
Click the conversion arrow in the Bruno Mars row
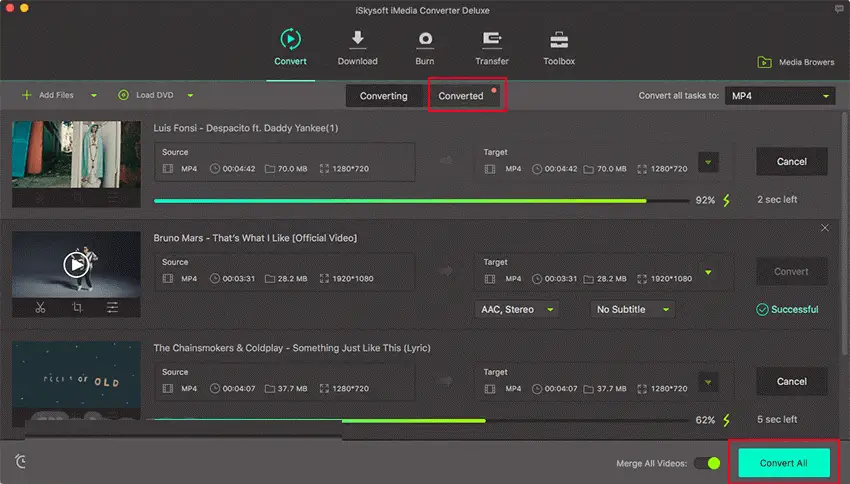pos(445,270)
